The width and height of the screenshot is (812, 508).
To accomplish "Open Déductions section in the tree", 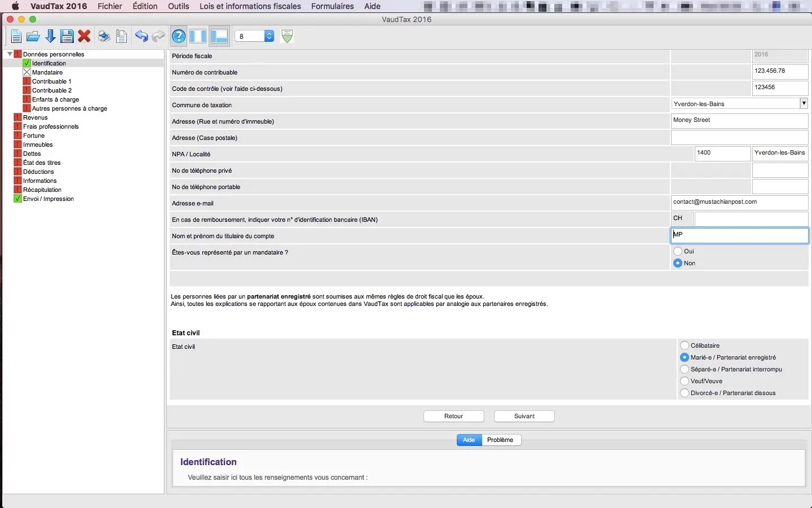I will tap(38, 172).
